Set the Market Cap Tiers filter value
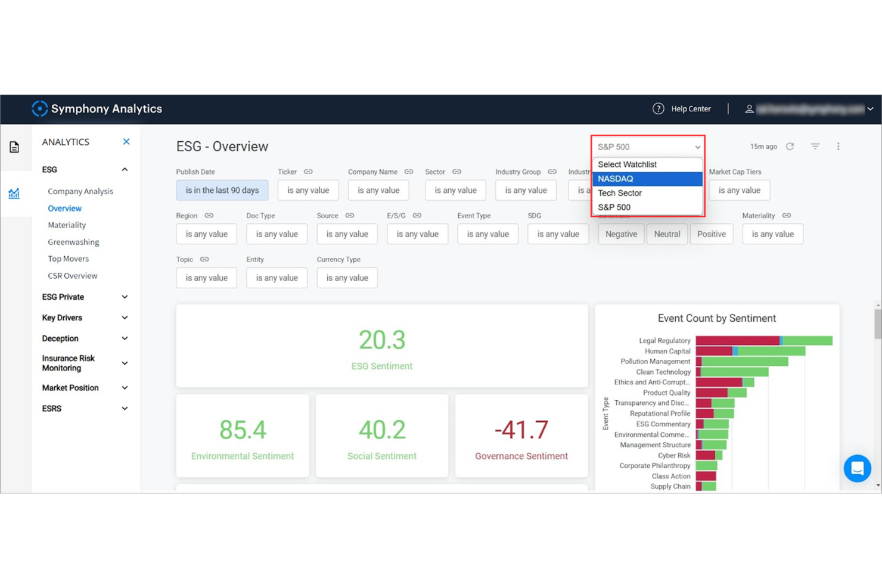 coord(739,190)
